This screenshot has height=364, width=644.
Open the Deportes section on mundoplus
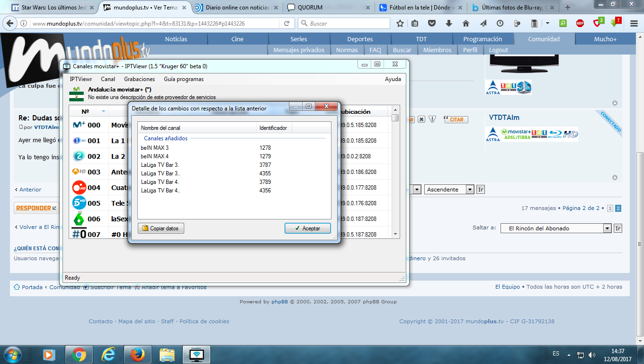(x=360, y=39)
